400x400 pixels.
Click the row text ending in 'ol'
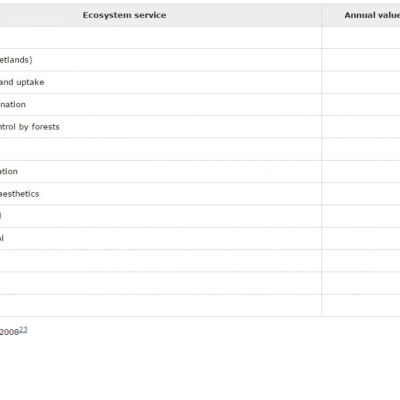(x=2, y=239)
